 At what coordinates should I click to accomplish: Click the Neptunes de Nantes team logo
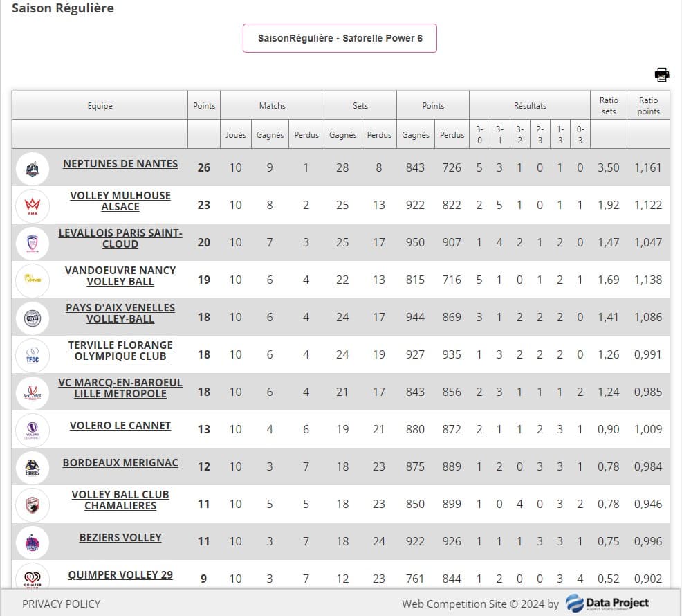(33, 168)
